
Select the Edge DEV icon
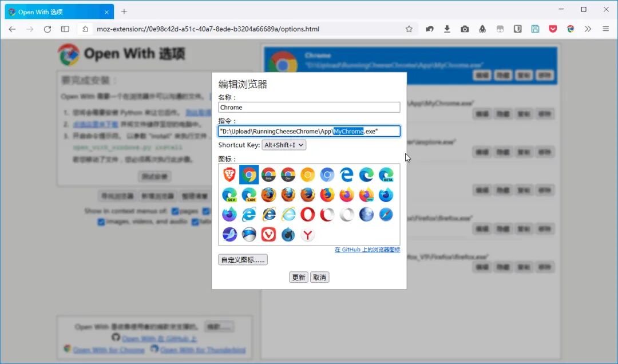[229, 195]
